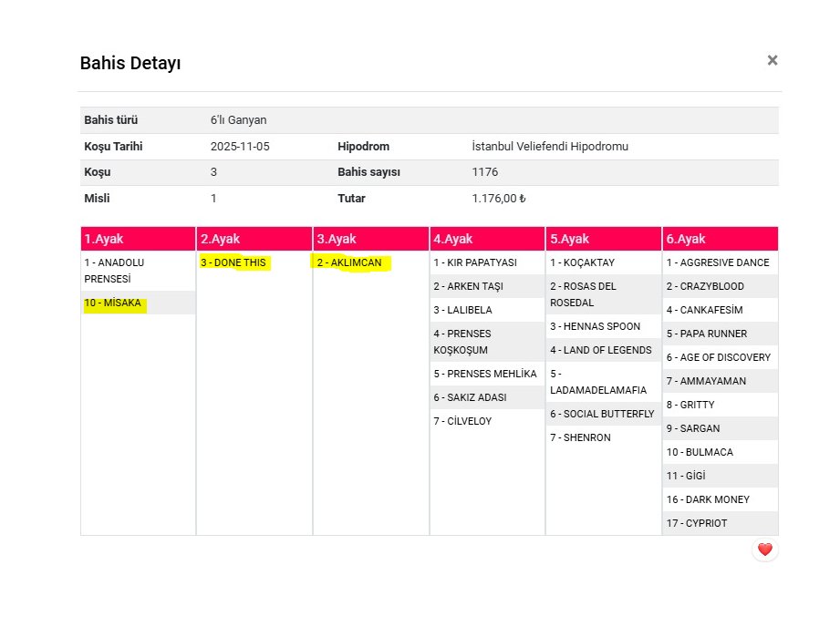Screen dimensions: 840x627
Task: Click horse 3 - LALIBELA
Action: point(488,310)
